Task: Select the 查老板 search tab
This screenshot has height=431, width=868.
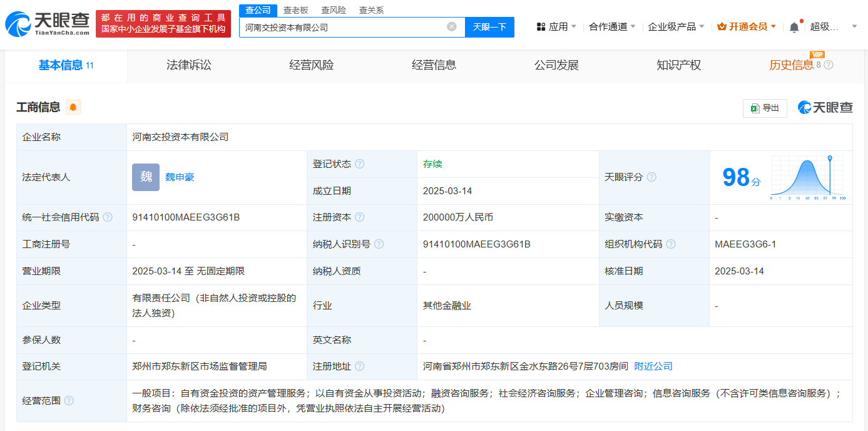Action: point(295,10)
